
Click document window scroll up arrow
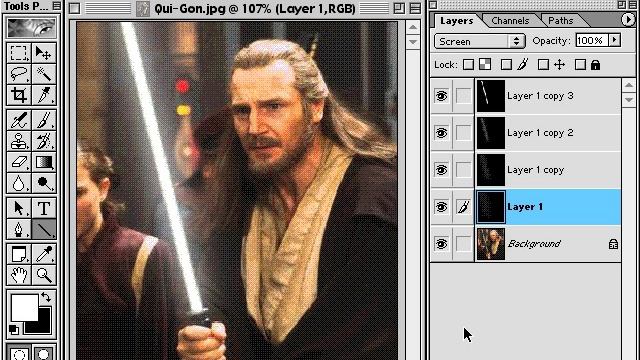pos(413,27)
